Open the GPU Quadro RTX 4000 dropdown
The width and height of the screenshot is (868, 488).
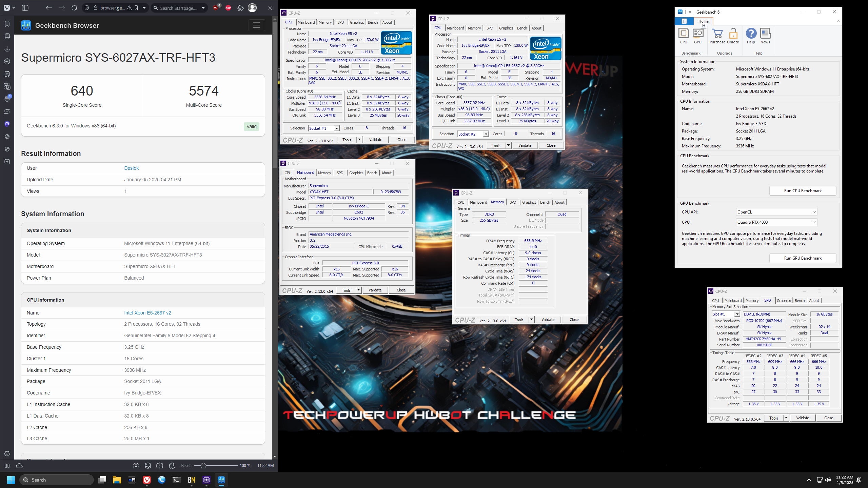[776, 222]
